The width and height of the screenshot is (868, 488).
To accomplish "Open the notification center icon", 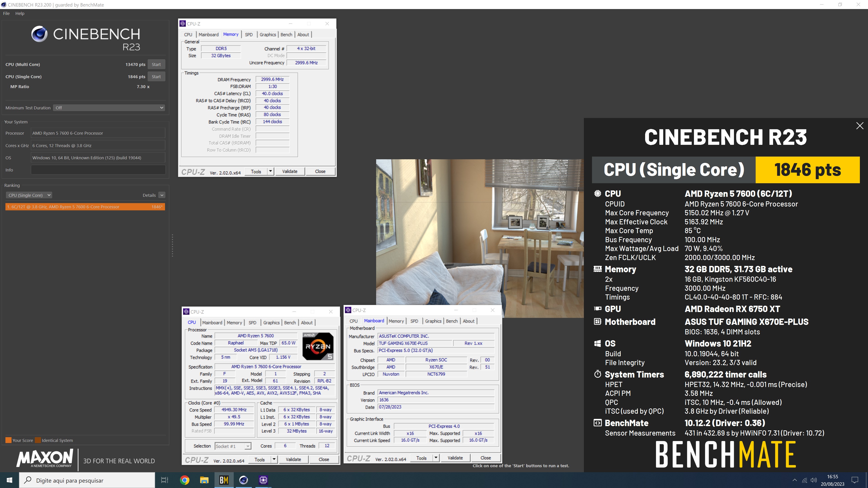I will pyautogui.click(x=855, y=480).
